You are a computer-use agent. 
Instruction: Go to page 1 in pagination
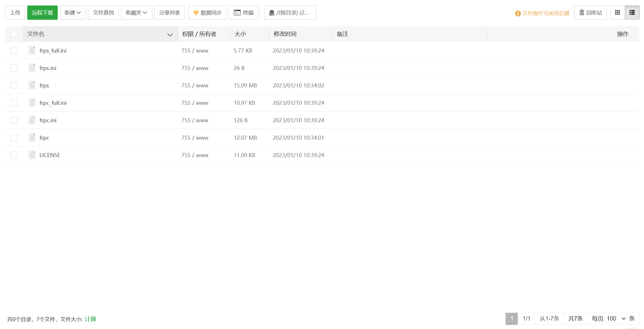(511, 319)
